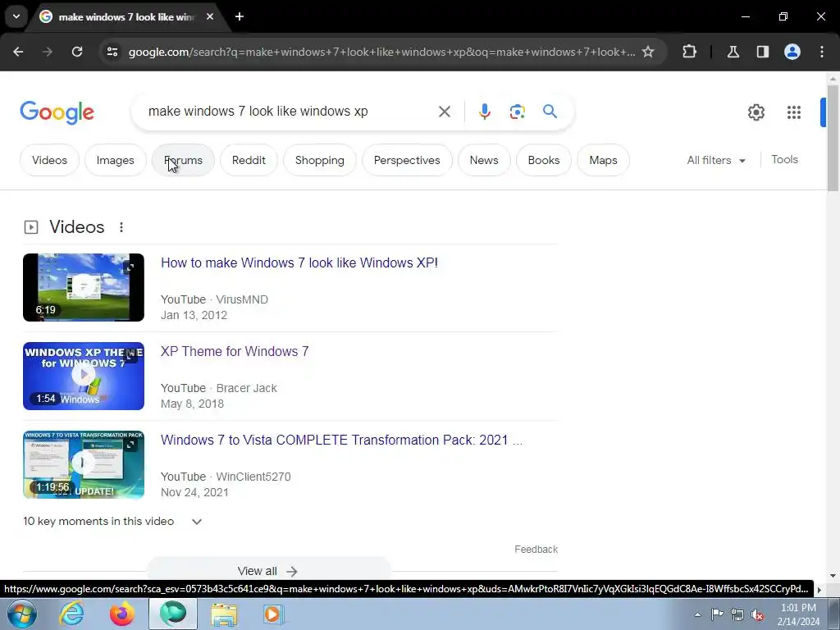
Task: Open Windows Explorer folder on taskbar
Action: tap(223, 614)
